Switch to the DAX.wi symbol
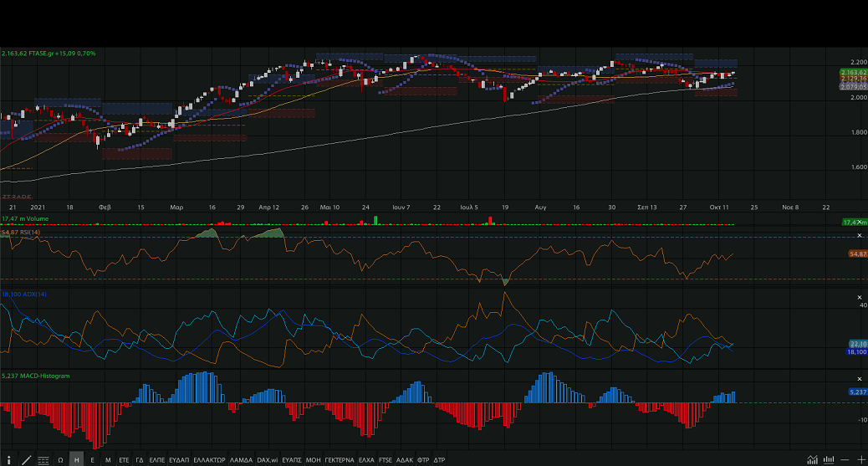The width and height of the screenshot is (868, 466). pos(267,460)
